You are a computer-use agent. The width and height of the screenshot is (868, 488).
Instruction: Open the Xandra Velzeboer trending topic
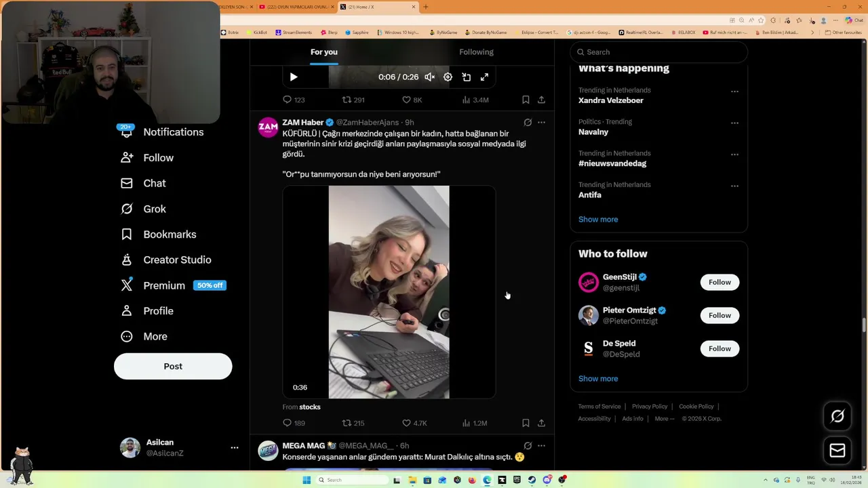pos(611,100)
